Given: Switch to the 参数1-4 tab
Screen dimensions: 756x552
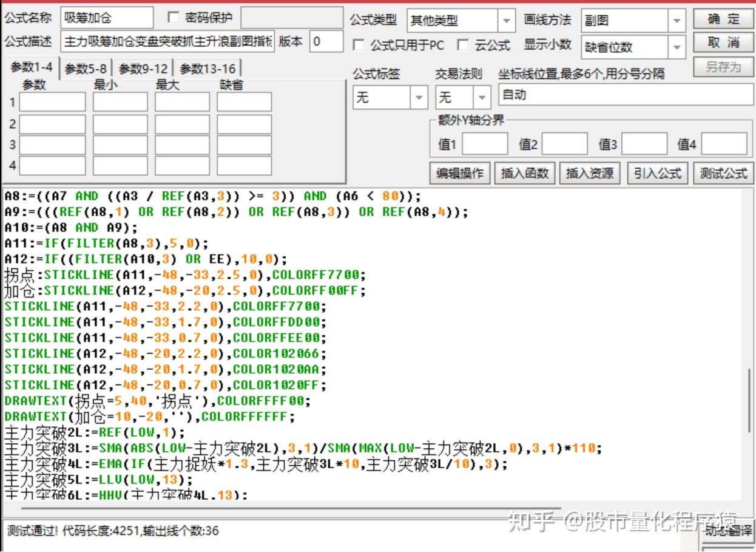Looking at the screenshot, I should [x=31, y=68].
